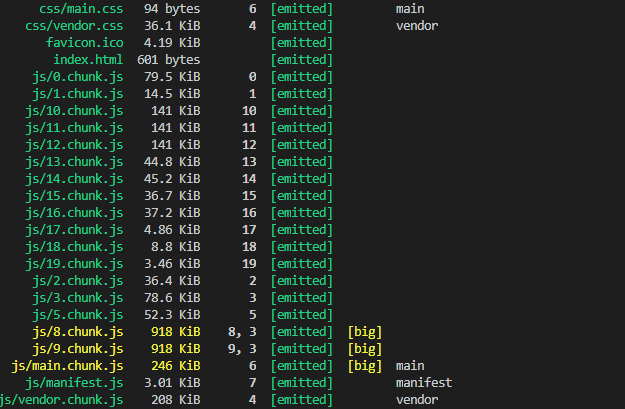Click the vendor chunk name beside css/vendor.css
Viewport: 625px width, 409px height.
point(417,26)
